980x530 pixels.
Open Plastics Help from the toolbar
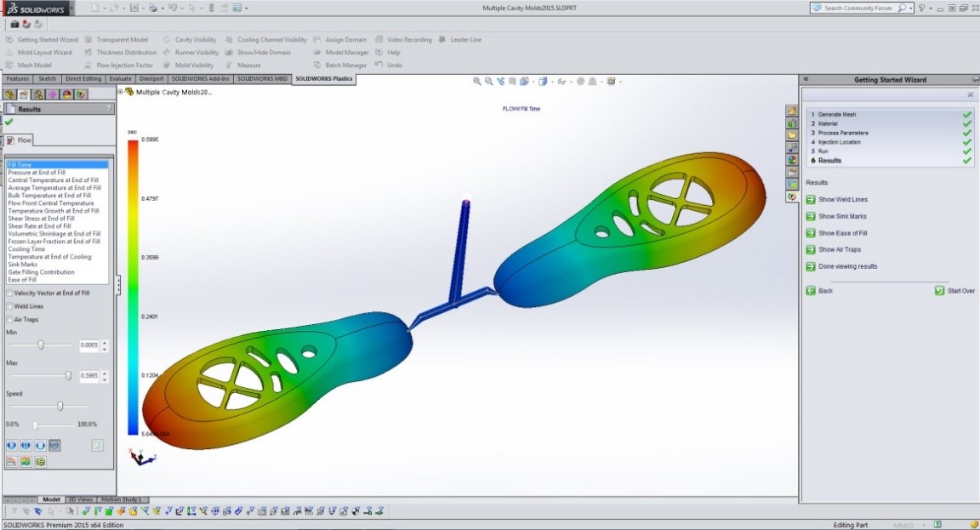[388, 53]
